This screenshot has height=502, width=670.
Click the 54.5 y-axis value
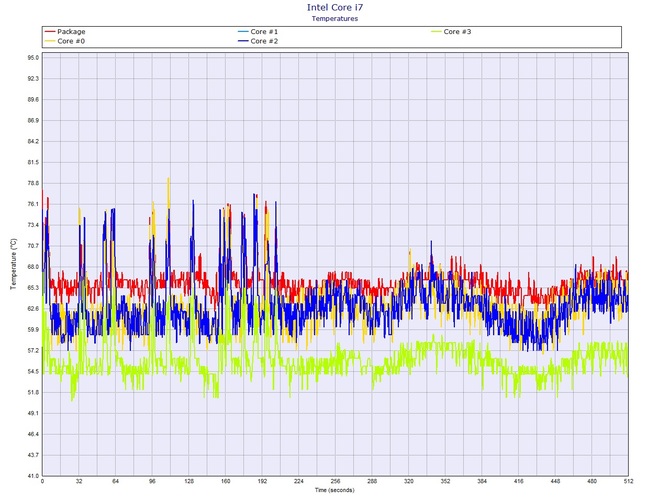point(34,372)
